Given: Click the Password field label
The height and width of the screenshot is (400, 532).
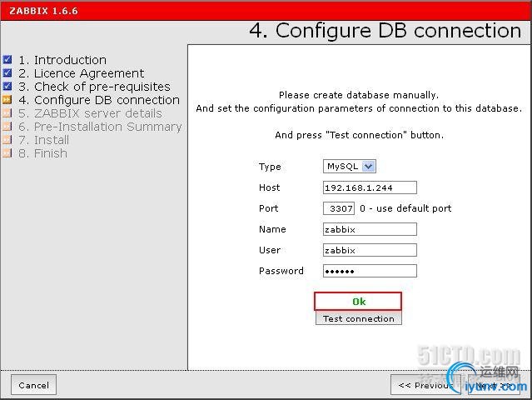Looking at the screenshot, I should coord(281,271).
